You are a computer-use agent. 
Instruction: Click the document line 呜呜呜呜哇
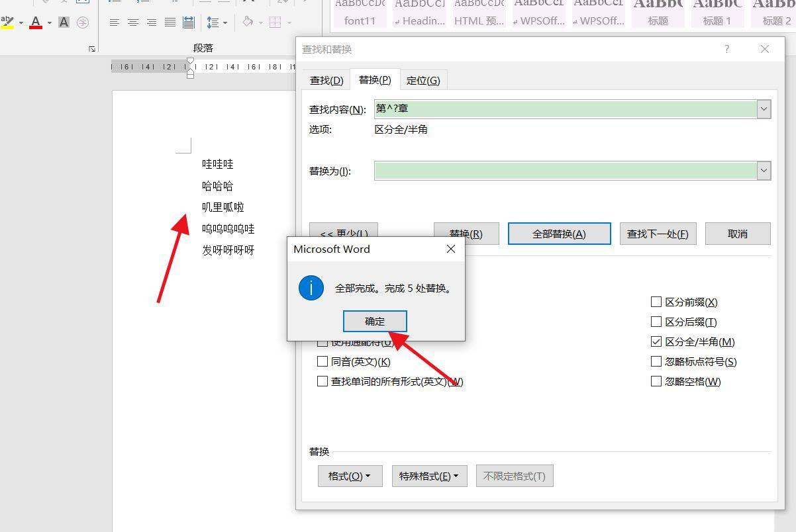[x=228, y=229]
